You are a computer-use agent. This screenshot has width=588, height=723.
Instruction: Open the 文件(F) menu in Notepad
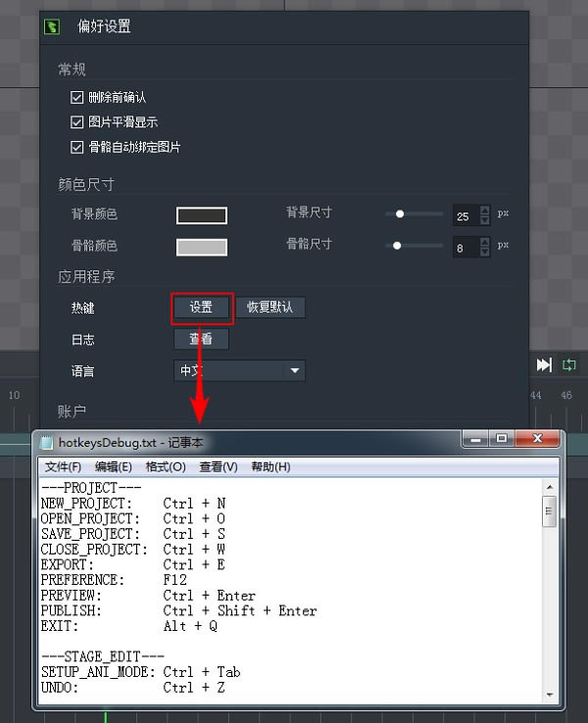[x=63, y=466]
